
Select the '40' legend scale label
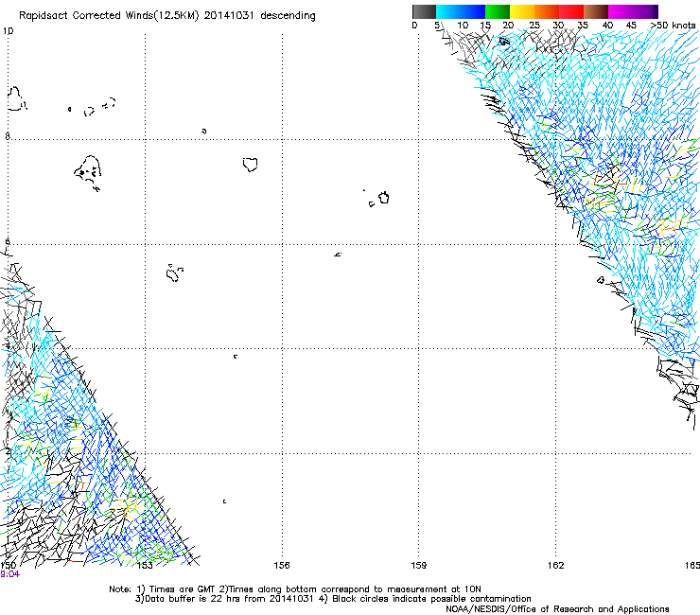607,26
